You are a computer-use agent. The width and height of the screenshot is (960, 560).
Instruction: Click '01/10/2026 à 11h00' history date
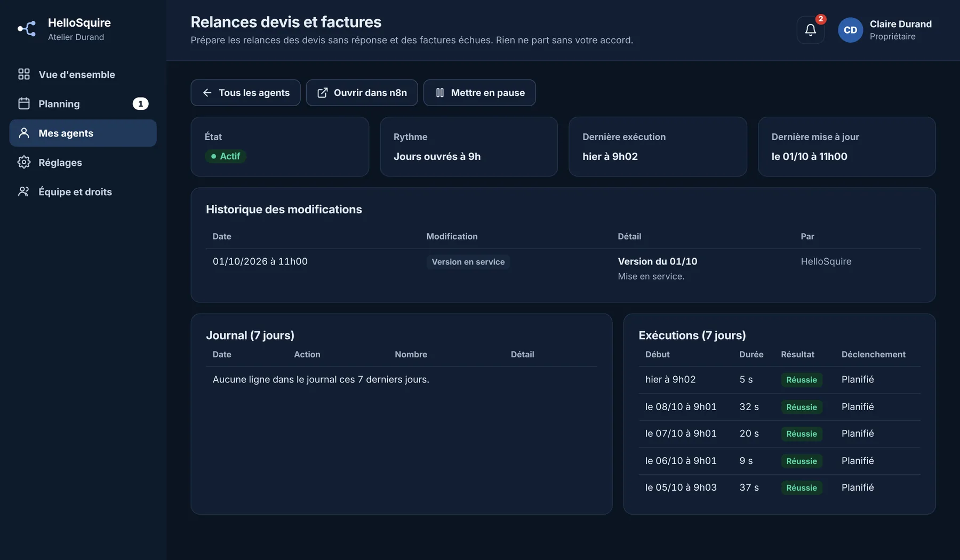[x=260, y=261]
